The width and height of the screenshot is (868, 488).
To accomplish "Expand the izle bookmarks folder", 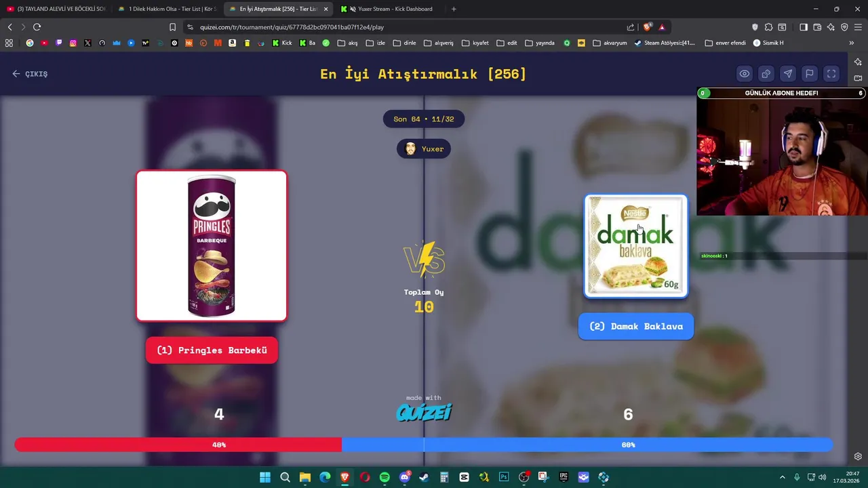I will [x=375, y=43].
